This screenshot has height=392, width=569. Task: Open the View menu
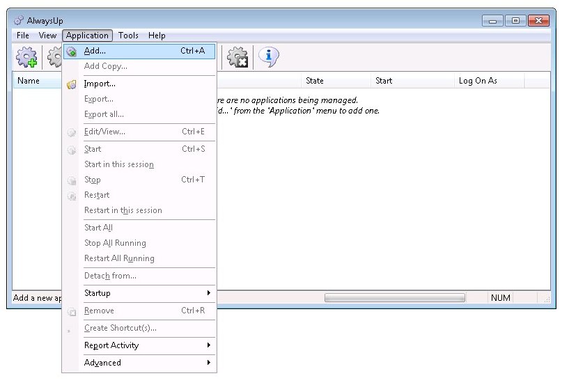point(47,36)
